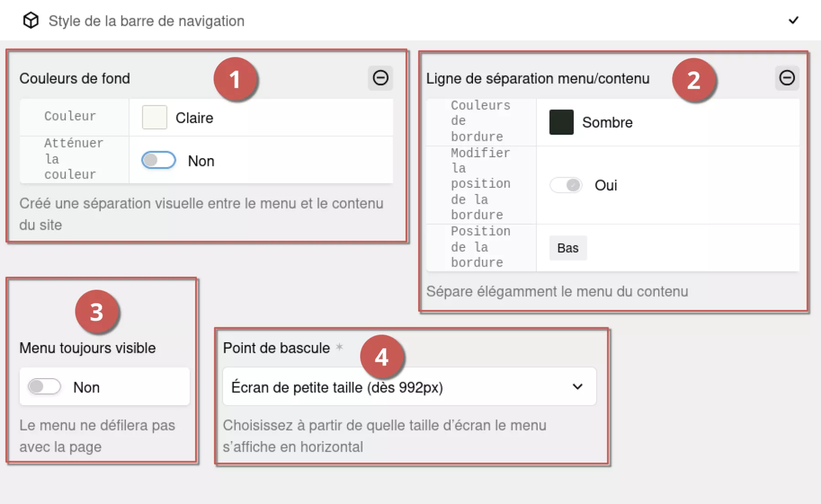Image resolution: width=821 pixels, height=504 pixels.
Task: Click the Oui label next to toggle
Action: pos(606,185)
